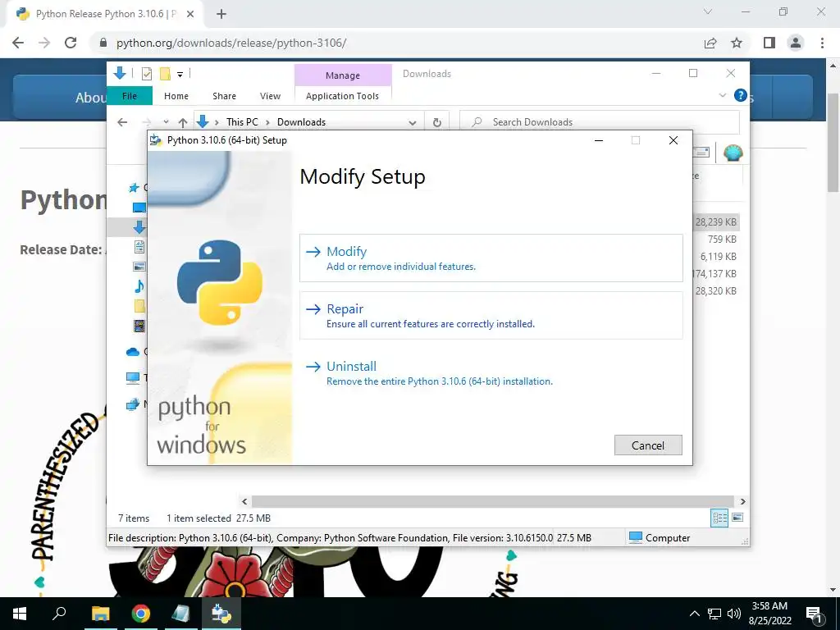Select Videos filmstrip icon in sidebar
The image size is (840, 630).
coord(139,325)
